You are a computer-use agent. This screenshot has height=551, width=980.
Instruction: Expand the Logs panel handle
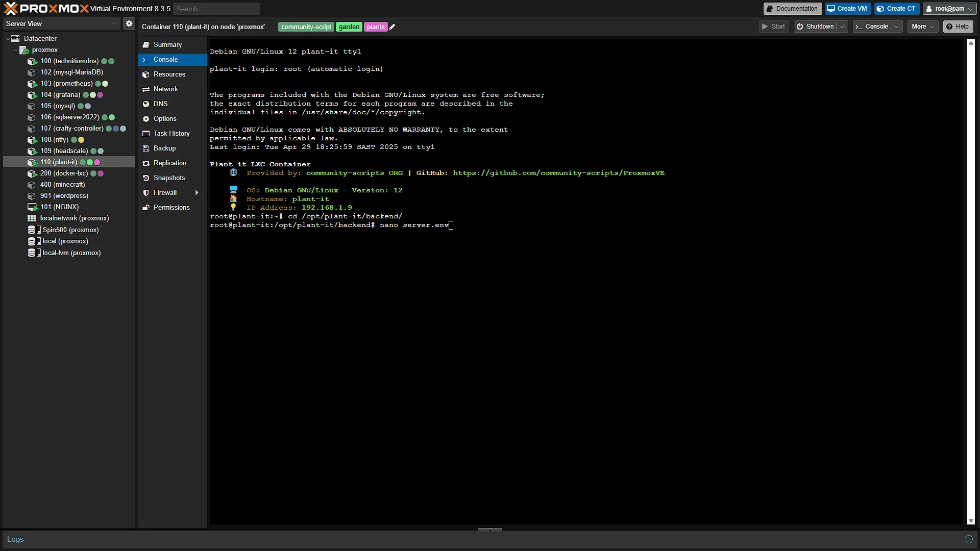[x=489, y=530]
